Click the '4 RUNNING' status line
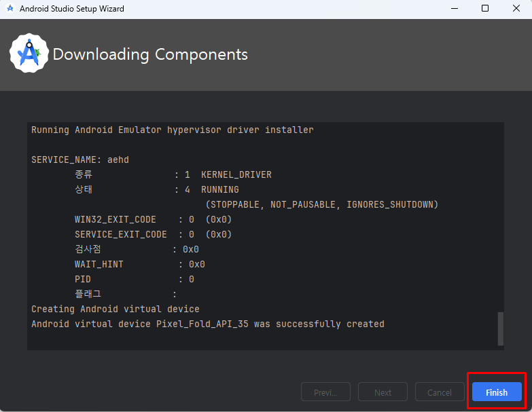Image resolution: width=532 pixels, height=412 pixels. (157, 190)
